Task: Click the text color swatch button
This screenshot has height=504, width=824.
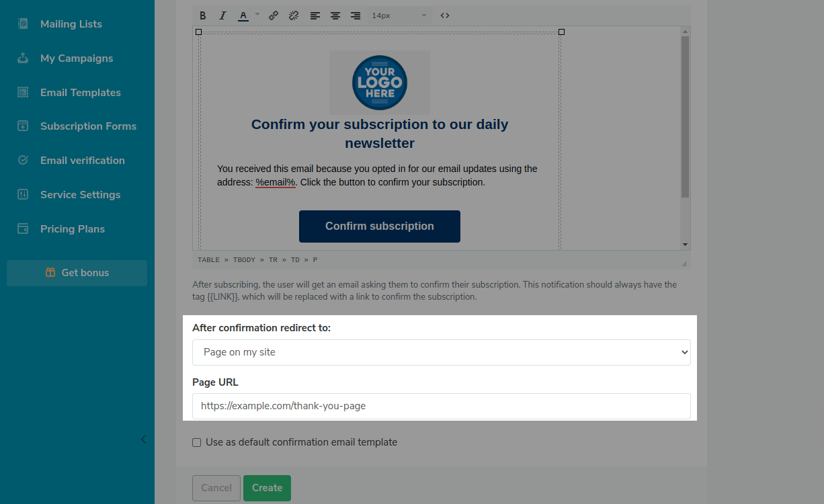Action: 243,15
